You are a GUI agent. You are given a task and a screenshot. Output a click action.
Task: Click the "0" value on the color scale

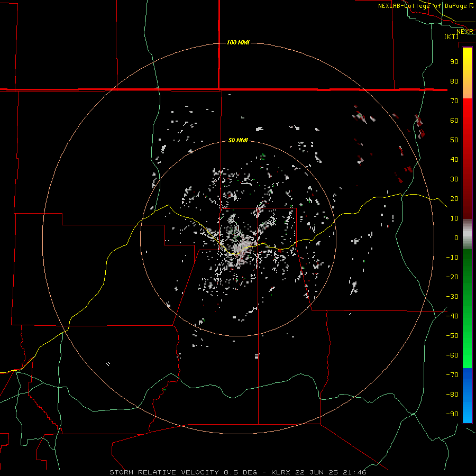point(456,238)
